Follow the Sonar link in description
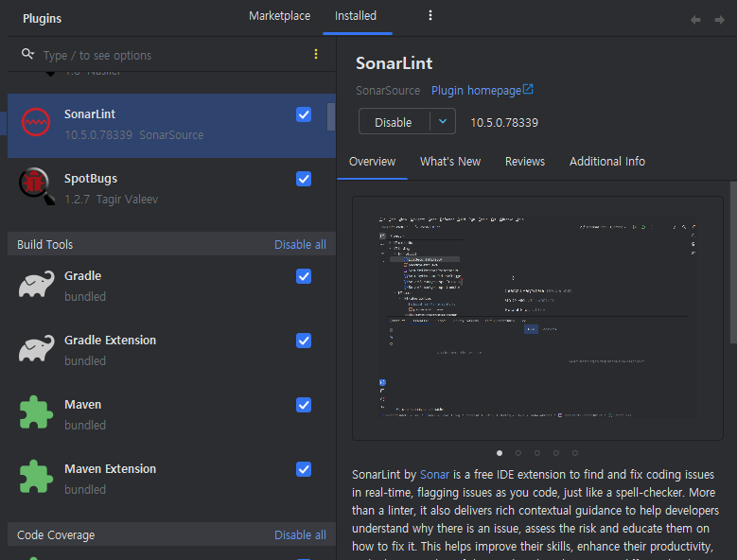The image size is (737, 560). [435, 475]
